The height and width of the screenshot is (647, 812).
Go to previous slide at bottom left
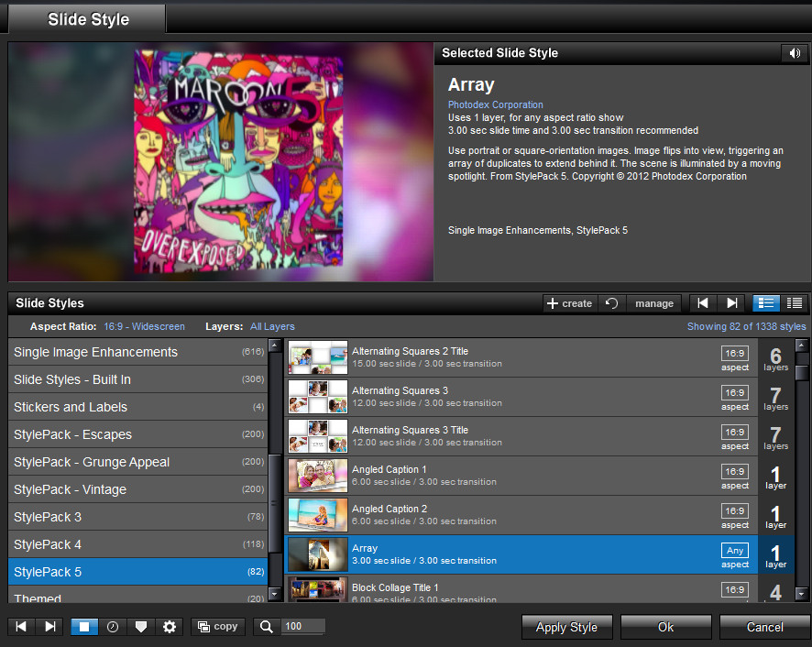click(x=21, y=626)
